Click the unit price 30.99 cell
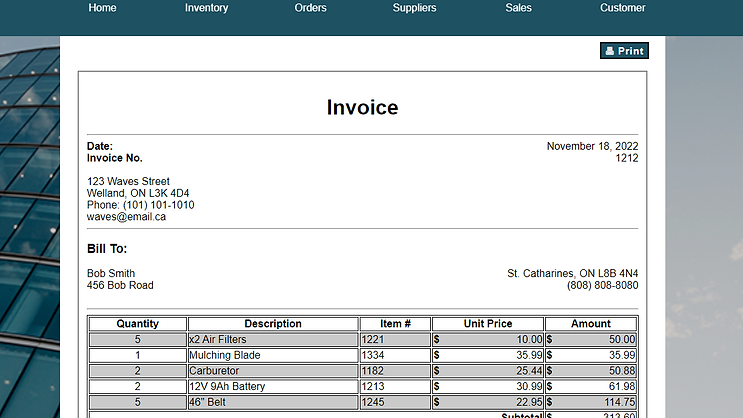Screen dimensions: 743x418 tap(488, 386)
